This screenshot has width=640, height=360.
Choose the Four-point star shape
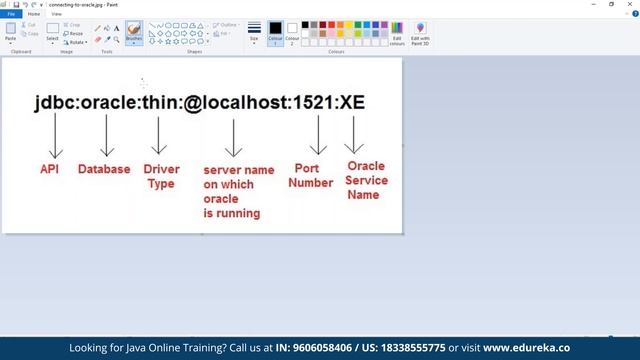160,41
